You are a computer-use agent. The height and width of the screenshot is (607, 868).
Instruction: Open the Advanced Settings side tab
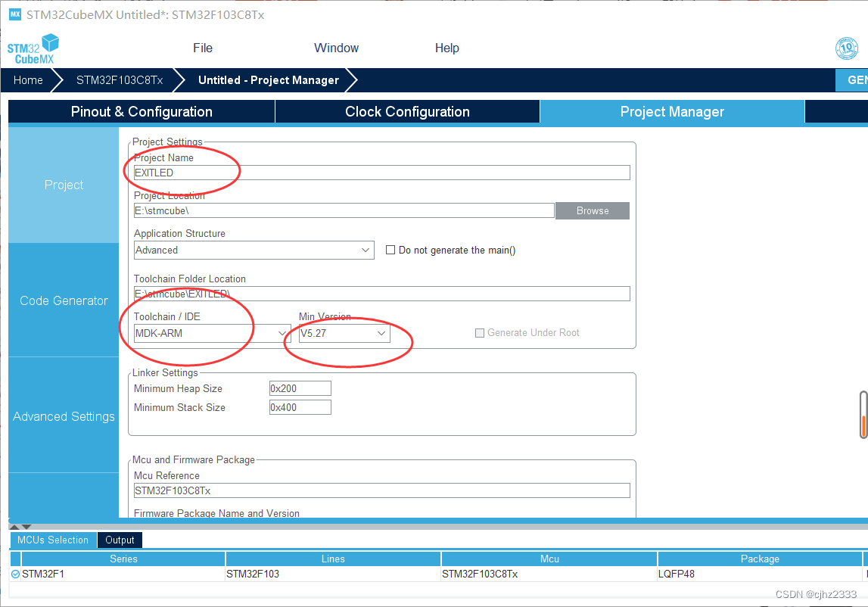(64, 416)
